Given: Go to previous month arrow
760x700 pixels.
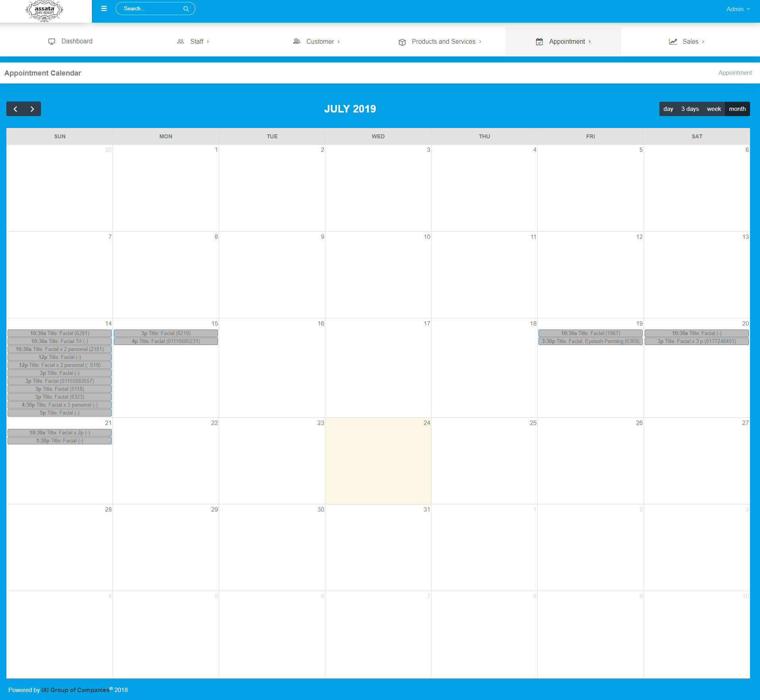Looking at the screenshot, I should (15, 109).
